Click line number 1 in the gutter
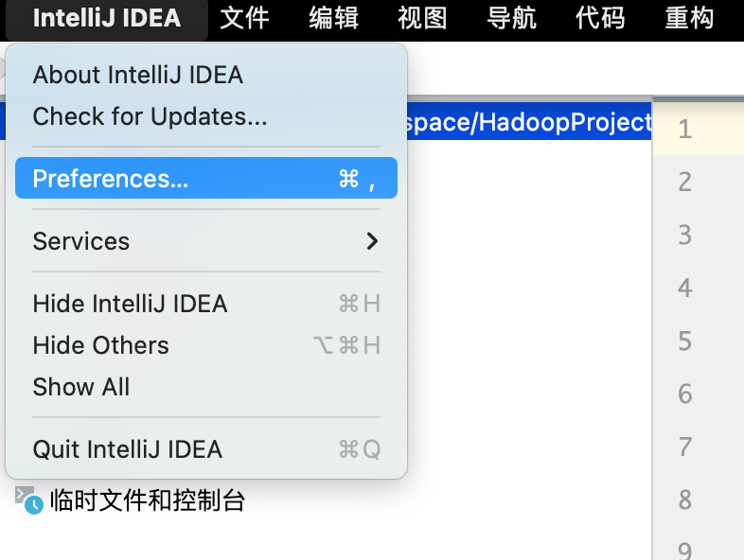 coord(685,129)
